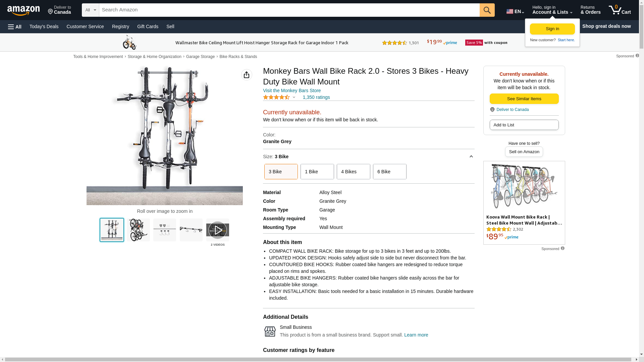
Task: Play the product video thumbnail
Action: tap(217, 230)
